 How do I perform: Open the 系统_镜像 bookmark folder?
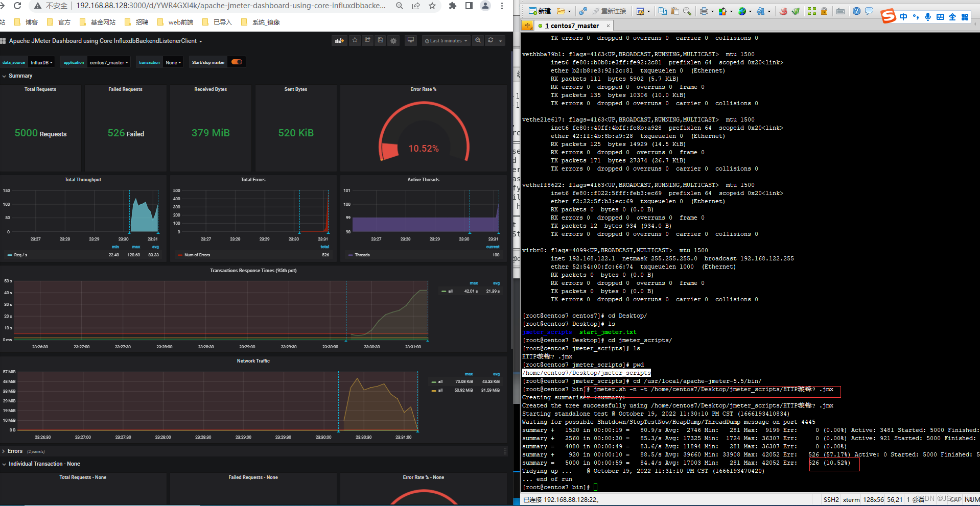[260, 22]
